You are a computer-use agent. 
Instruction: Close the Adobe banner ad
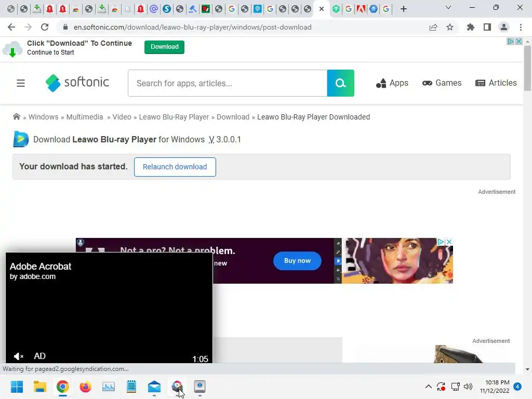[449, 242]
